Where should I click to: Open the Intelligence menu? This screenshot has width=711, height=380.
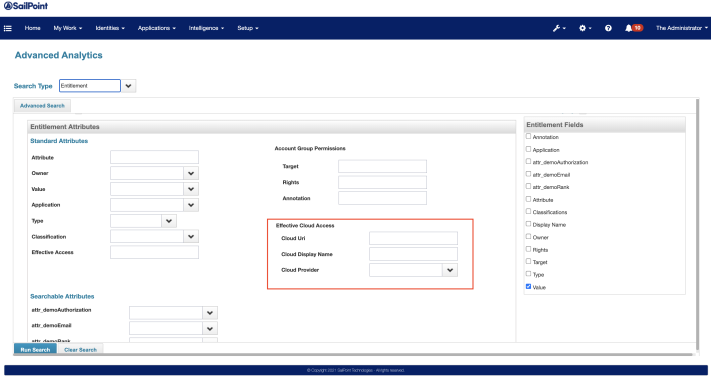(x=206, y=28)
